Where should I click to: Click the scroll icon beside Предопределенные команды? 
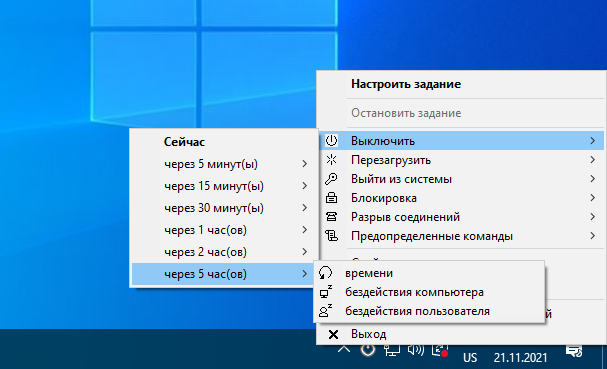click(331, 235)
